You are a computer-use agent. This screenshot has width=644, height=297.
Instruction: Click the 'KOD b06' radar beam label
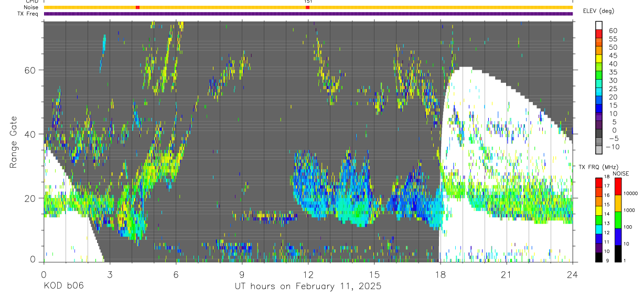[63, 287]
